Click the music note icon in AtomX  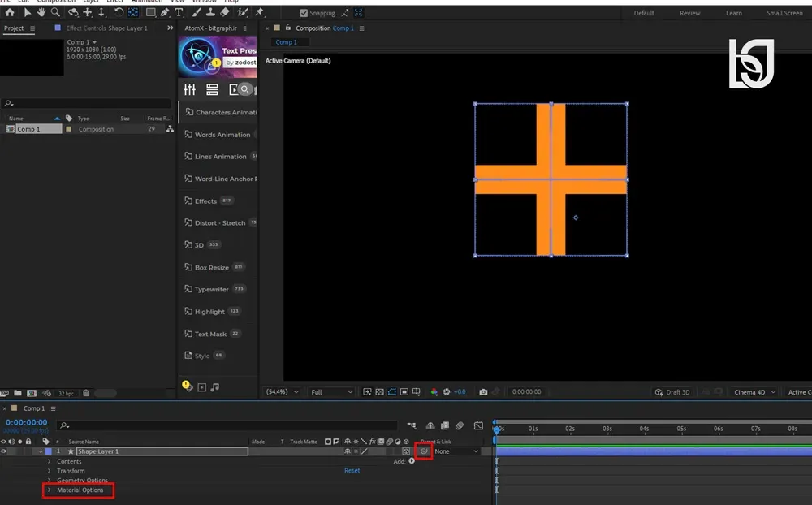pyautogui.click(x=215, y=387)
